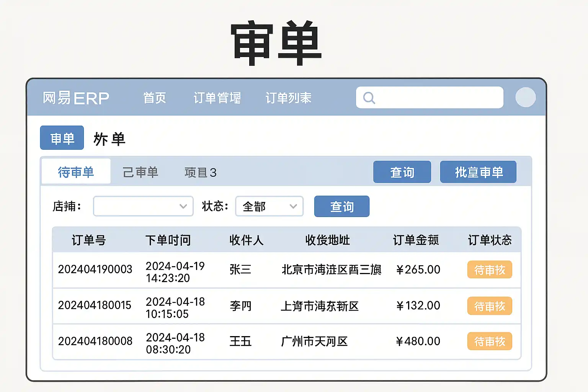The height and width of the screenshot is (392, 588).
Task: Click the 查询 button beside 状态 filter
Action: pos(341,207)
